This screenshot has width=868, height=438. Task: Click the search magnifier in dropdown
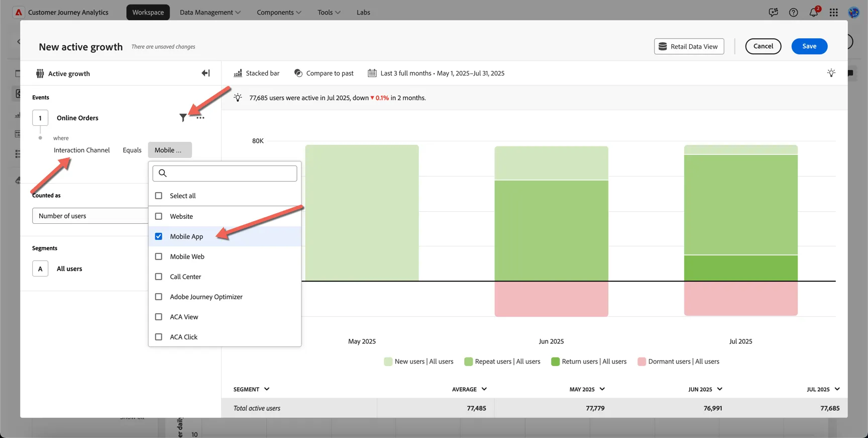(163, 173)
